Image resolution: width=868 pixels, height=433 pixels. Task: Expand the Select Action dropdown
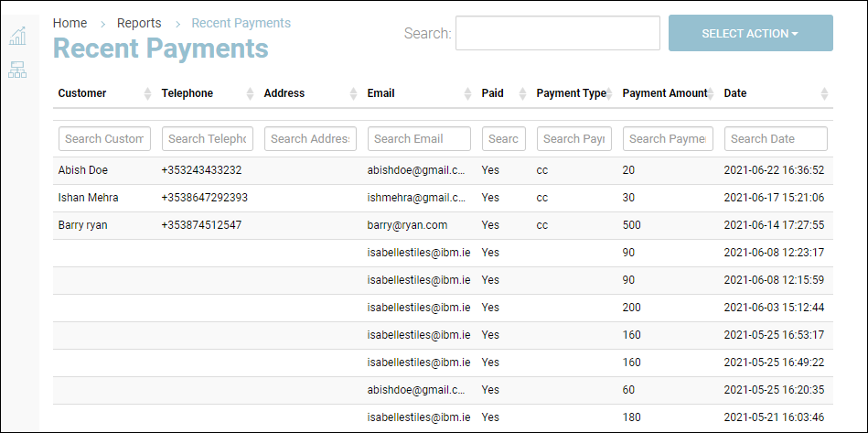click(x=750, y=33)
